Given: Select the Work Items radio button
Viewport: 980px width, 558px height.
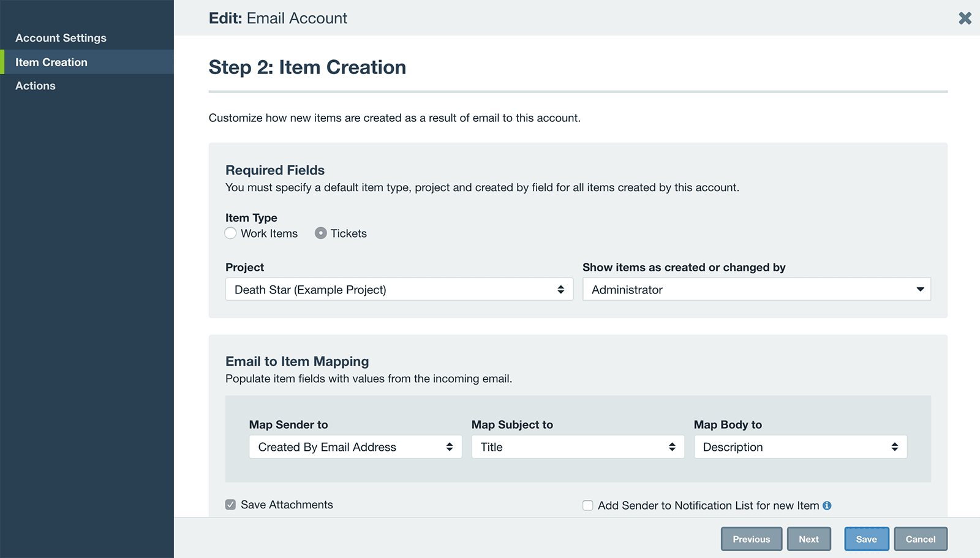Looking at the screenshot, I should (x=230, y=233).
